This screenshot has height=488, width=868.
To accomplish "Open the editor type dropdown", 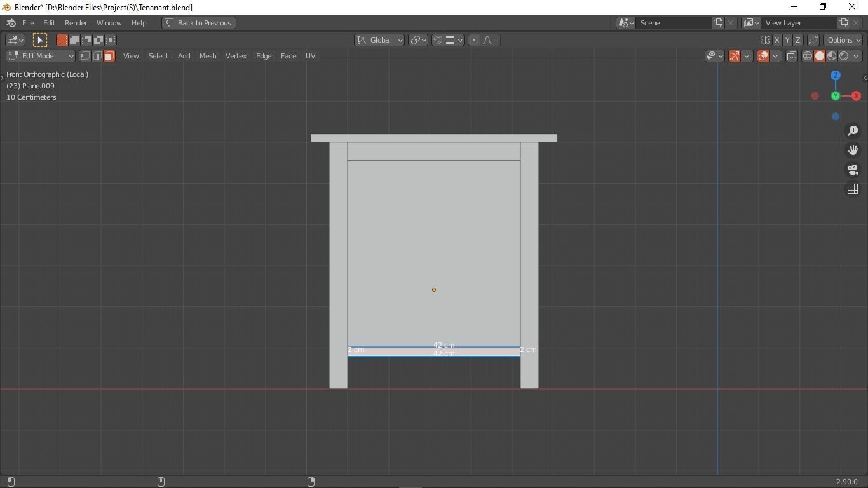I will [15, 40].
